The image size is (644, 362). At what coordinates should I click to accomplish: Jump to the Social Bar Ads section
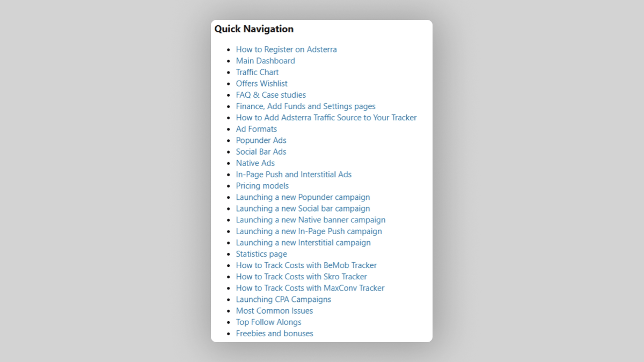[261, 151]
